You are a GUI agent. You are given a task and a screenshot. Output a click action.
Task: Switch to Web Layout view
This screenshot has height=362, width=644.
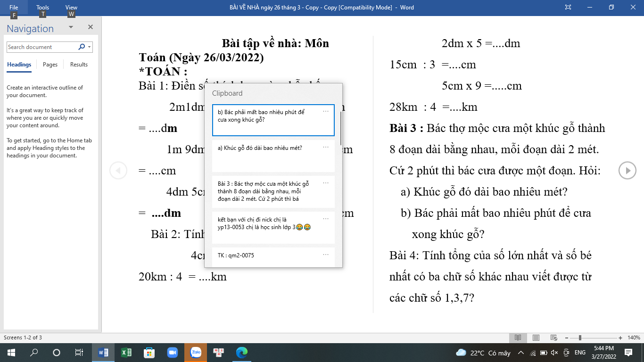(553, 337)
